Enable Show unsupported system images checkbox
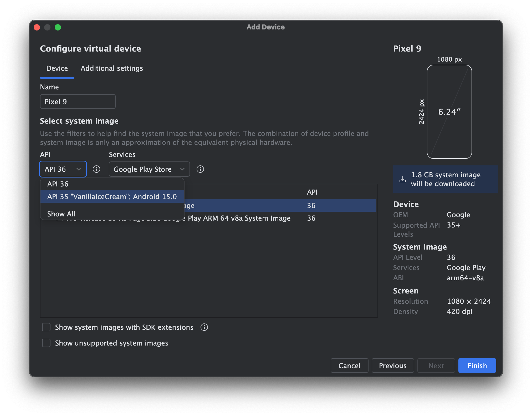This screenshot has height=416, width=532. point(46,343)
